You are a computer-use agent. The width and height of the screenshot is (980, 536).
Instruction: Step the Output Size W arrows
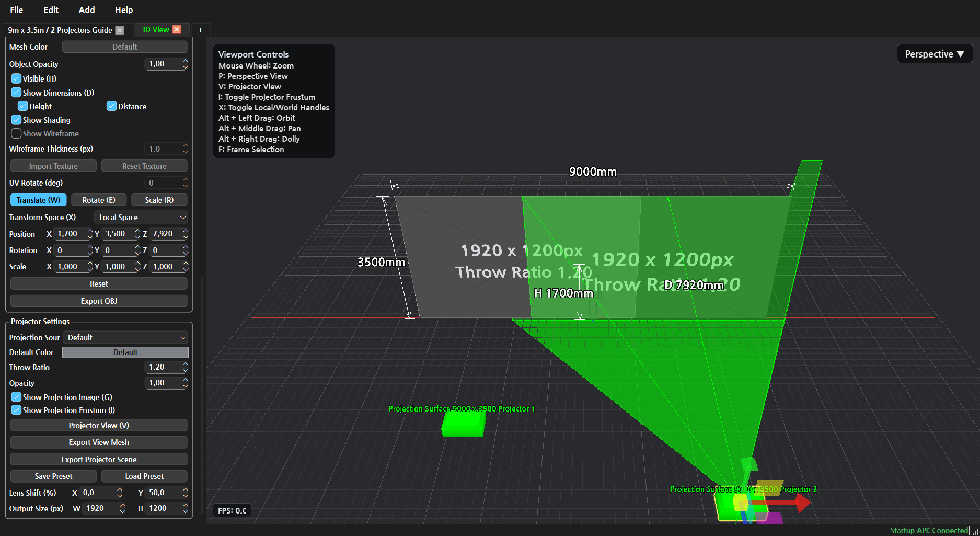pyautogui.click(x=122, y=508)
